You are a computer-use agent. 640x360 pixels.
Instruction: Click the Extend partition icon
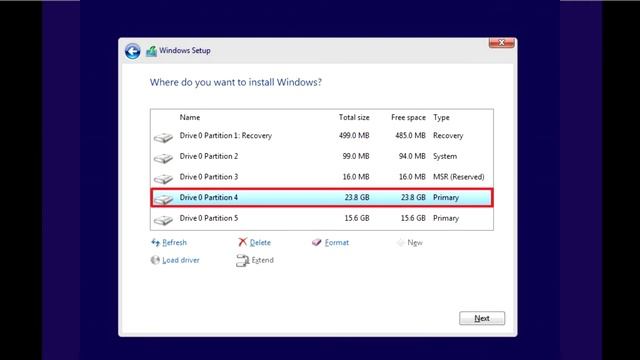click(x=242, y=260)
